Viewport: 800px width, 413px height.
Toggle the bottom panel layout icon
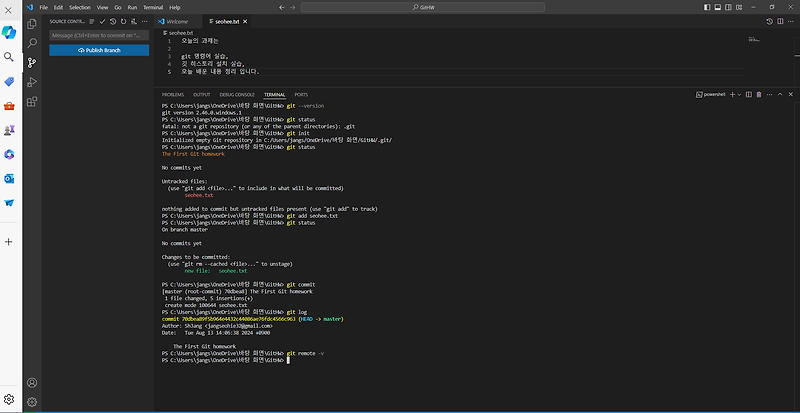click(x=717, y=7)
